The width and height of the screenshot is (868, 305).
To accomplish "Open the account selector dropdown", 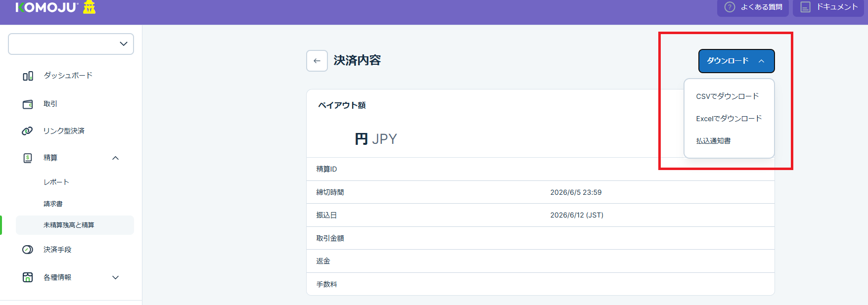I will tap(71, 44).
